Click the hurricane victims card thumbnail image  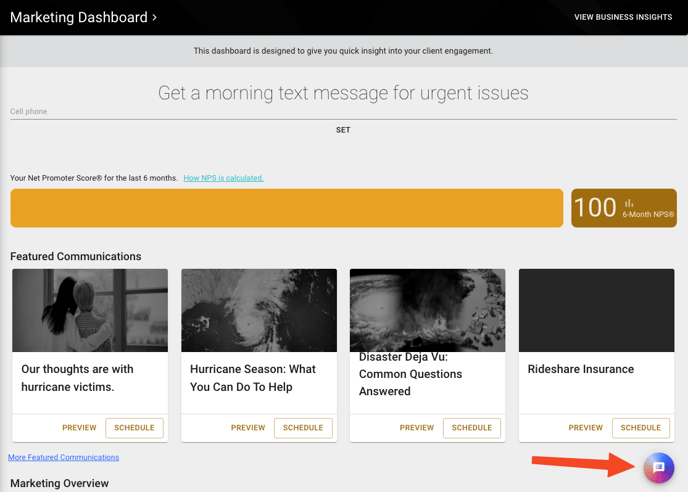pyautogui.click(x=90, y=310)
